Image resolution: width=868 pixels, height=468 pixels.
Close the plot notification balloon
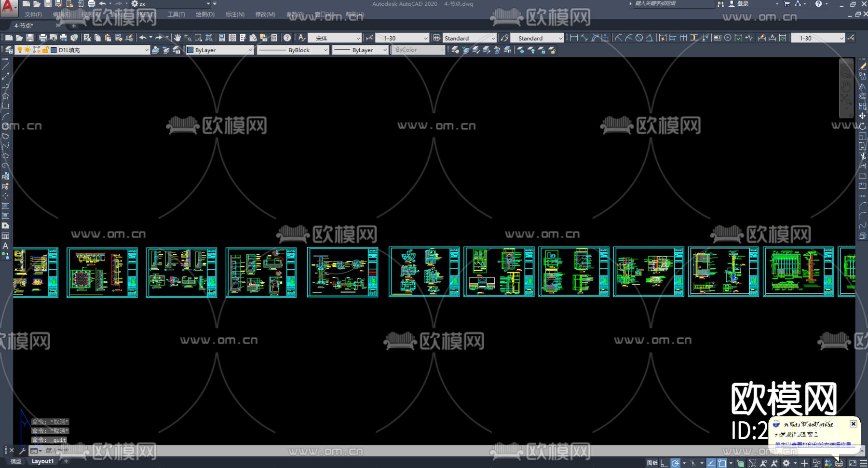[x=853, y=424]
